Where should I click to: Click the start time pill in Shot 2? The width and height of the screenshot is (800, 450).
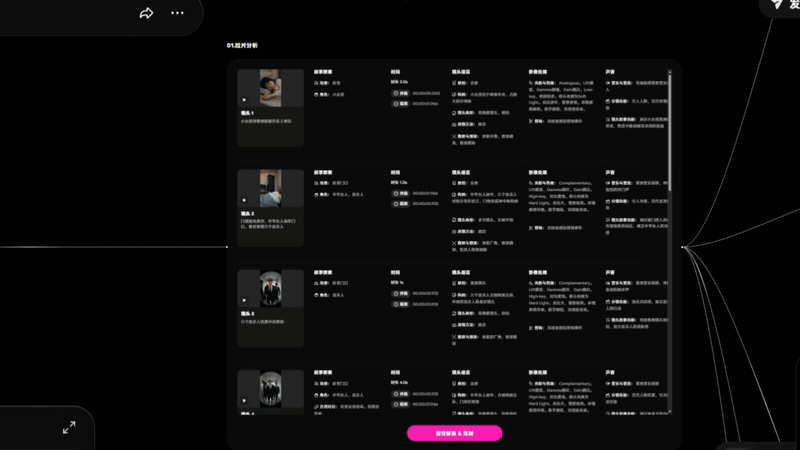pos(401,193)
